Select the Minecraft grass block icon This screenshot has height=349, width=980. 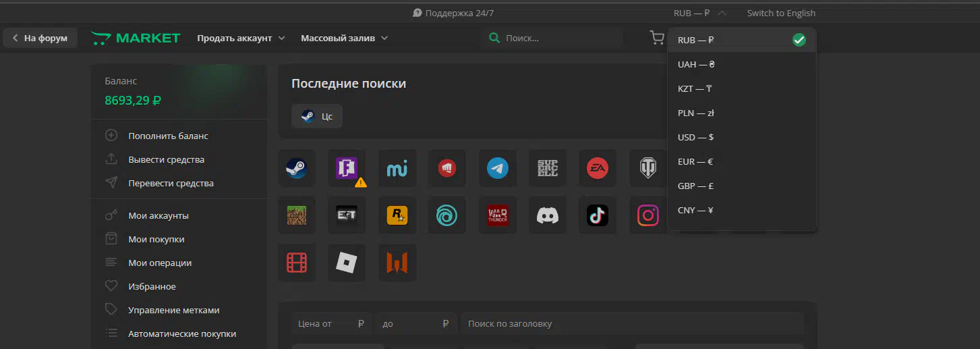[x=297, y=215]
